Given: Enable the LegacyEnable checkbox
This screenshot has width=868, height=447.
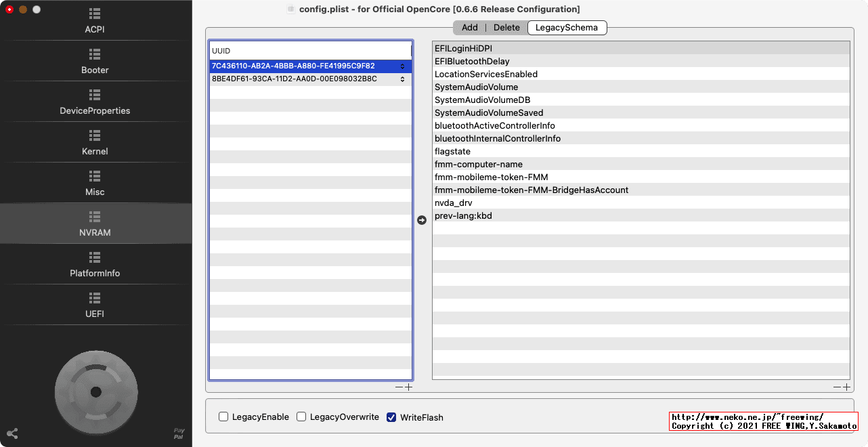Looking at the screenshot, I should coord(223,417).
